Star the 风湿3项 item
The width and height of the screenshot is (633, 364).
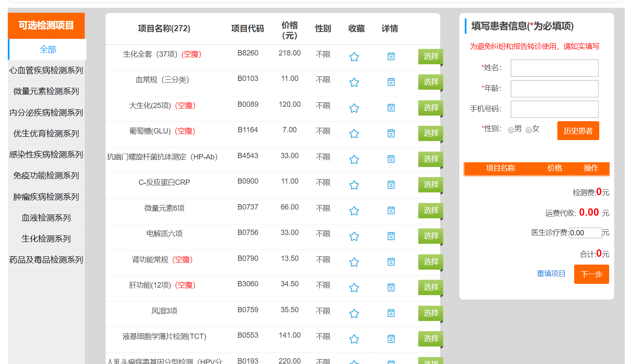pos(354,313)
